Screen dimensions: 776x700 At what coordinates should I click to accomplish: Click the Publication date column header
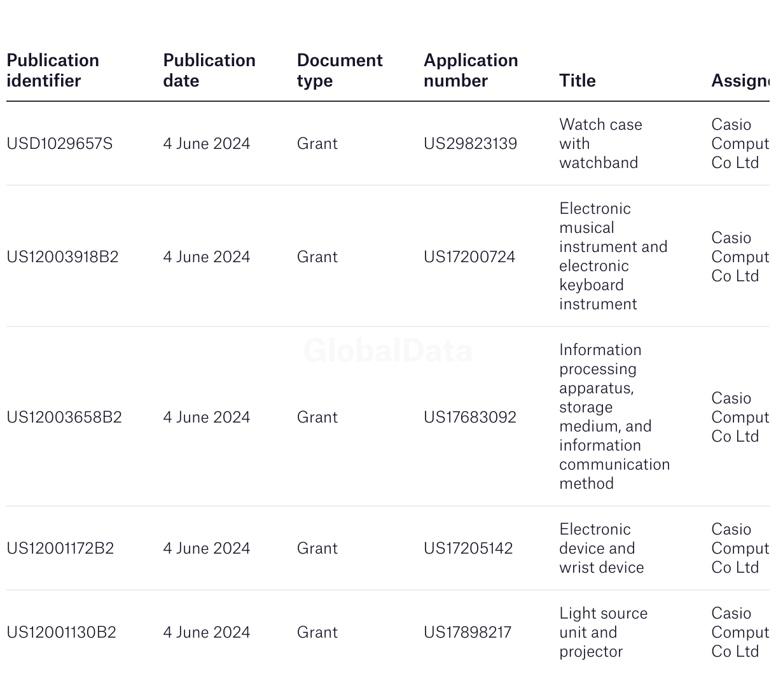tap(209, 71)
